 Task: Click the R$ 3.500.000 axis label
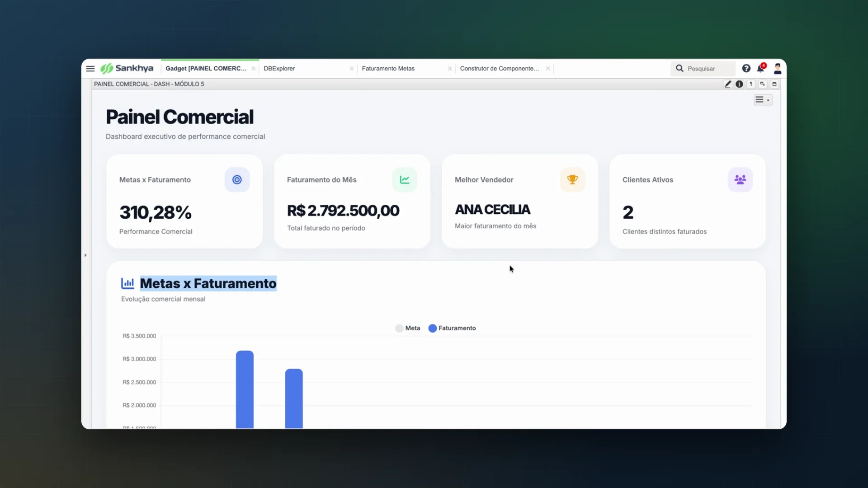pyautogui.click(x=139, y=336)
